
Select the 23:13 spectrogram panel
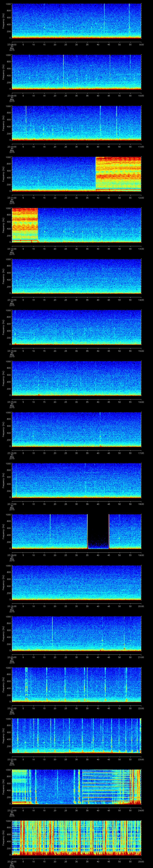tap(76, 276)
